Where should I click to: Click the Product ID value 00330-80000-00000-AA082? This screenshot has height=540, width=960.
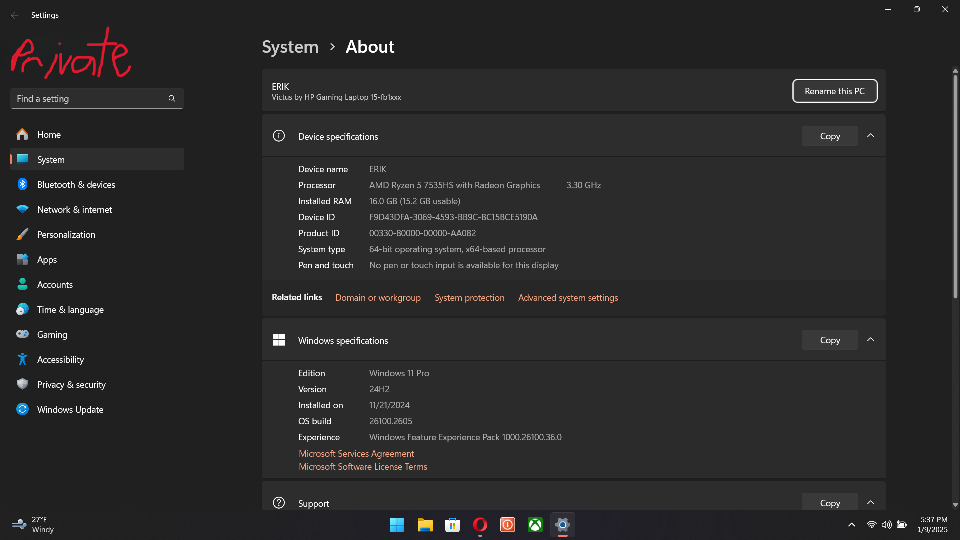(x=422, y=233)
